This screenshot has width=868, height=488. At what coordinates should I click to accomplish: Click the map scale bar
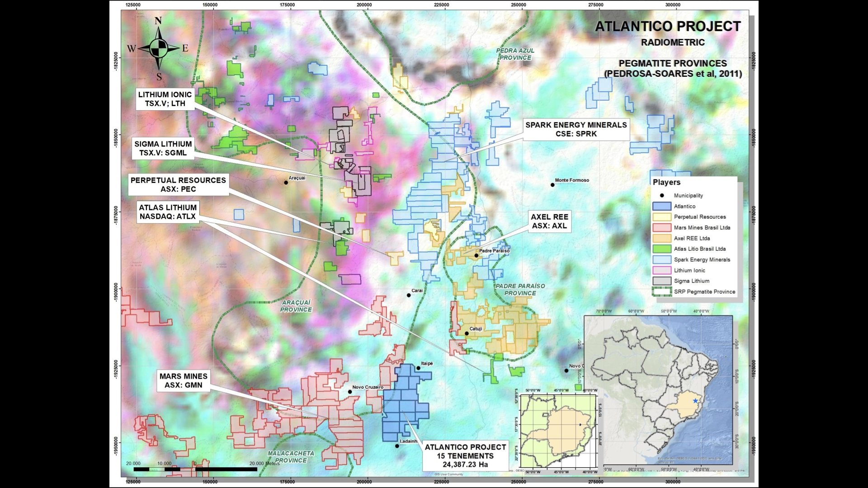pos(196,469)
